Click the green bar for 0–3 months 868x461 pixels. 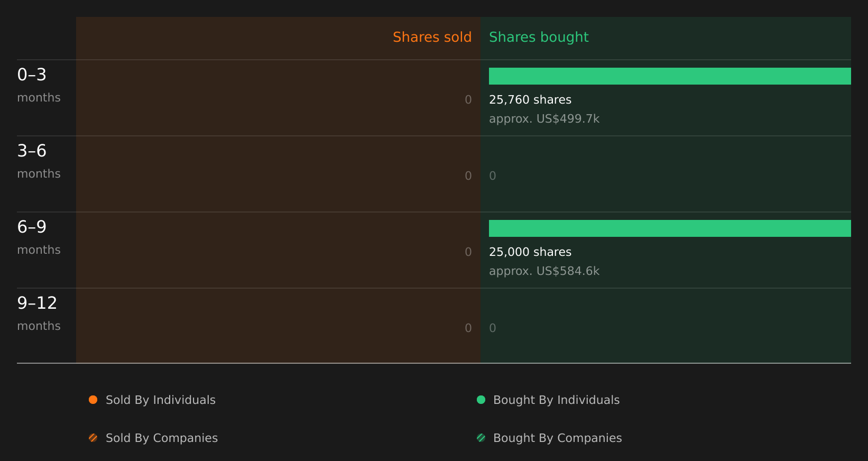(x=670, y=76)
